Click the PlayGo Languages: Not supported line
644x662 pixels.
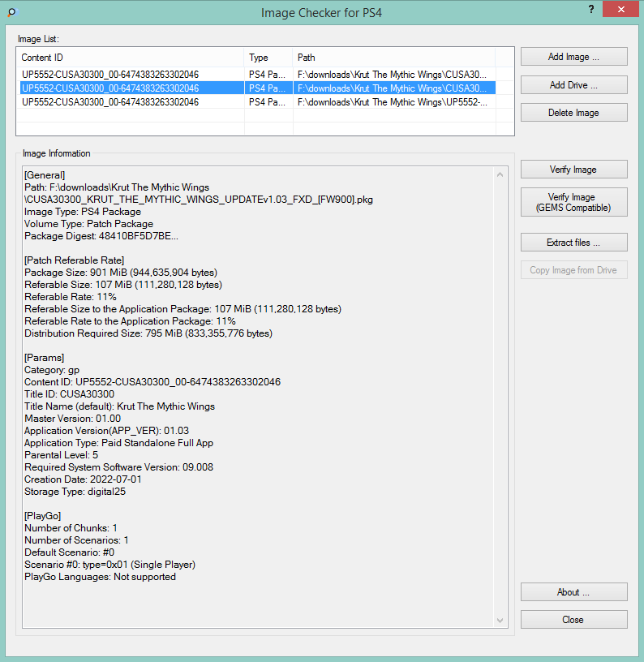coord(100,577)
